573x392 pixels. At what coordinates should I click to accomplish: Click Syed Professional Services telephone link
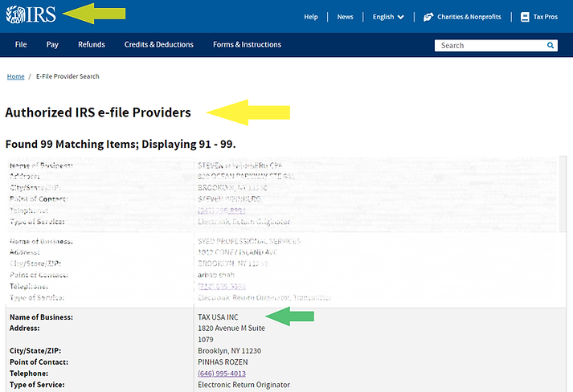[x=222, y=286]
